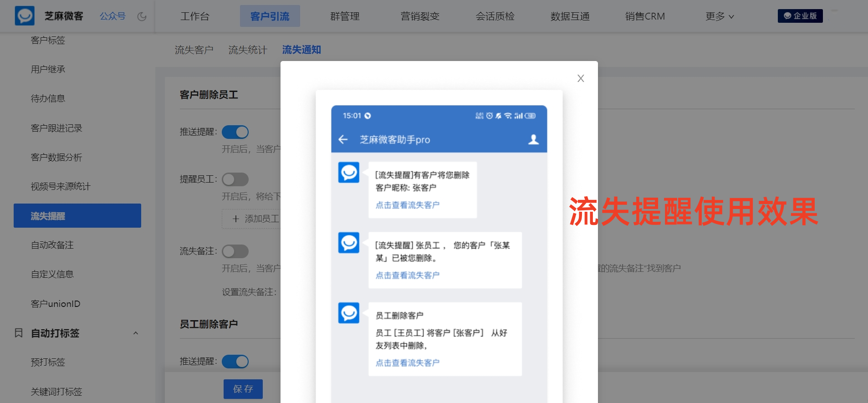Open the 营销裂变 tab
Viewport: 868px width, 403px height.
click(x=420, y=16)
